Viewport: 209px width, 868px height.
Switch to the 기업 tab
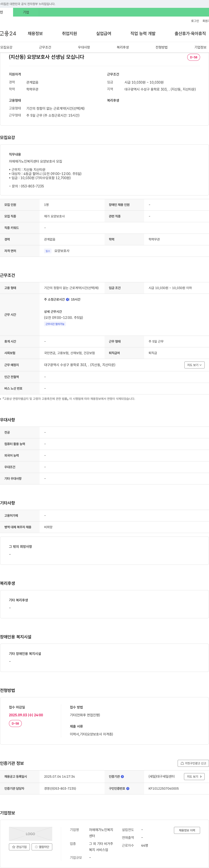click(x=26, y=12)
